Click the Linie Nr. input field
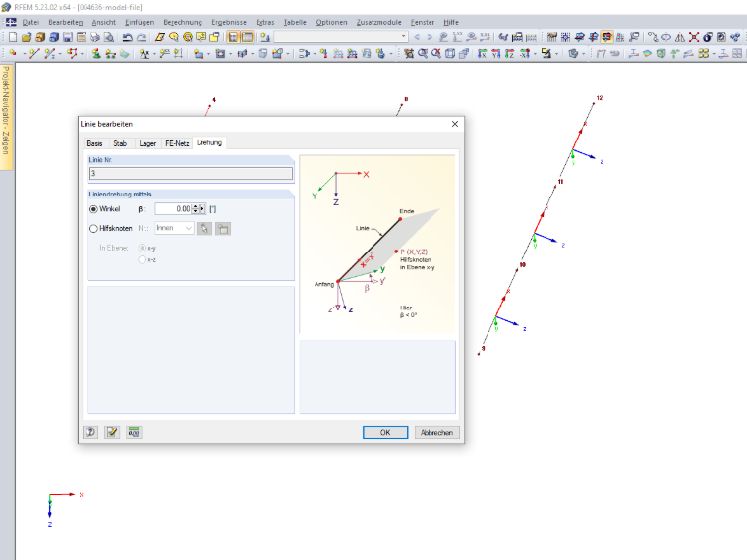 point(191,173)
